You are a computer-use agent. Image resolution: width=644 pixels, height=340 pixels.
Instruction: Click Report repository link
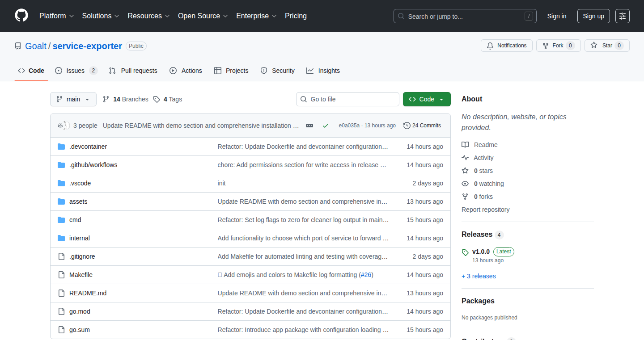(485, 210)
